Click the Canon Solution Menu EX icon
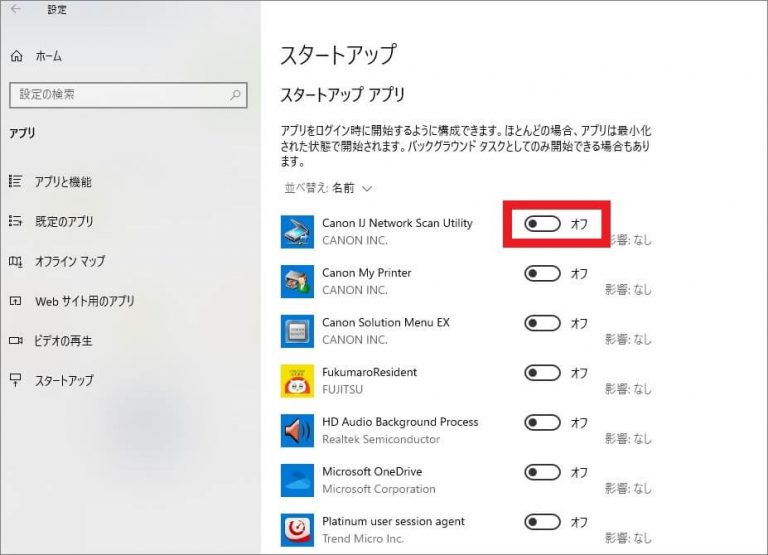The image size is (768, 555). [x=297, y=331]
